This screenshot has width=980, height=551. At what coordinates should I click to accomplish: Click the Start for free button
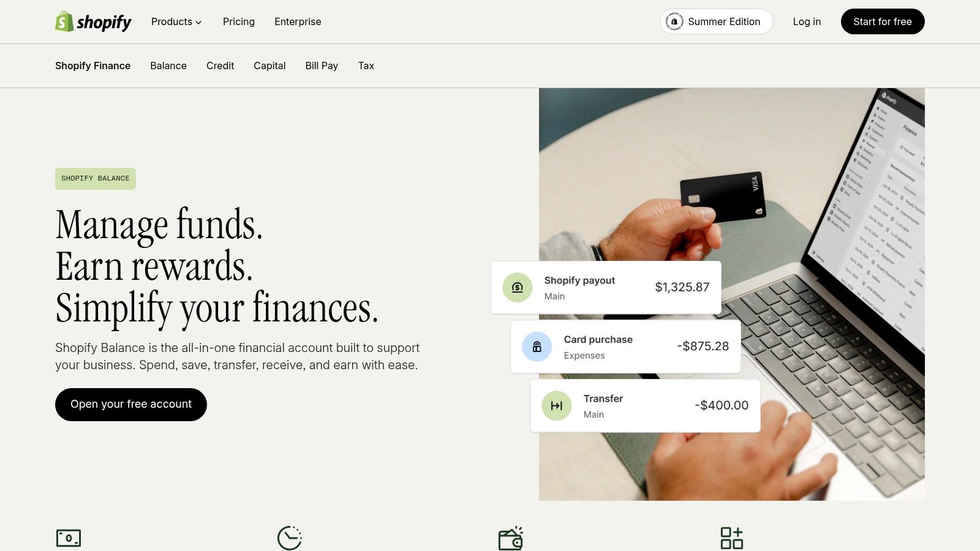tap(883, 21)
